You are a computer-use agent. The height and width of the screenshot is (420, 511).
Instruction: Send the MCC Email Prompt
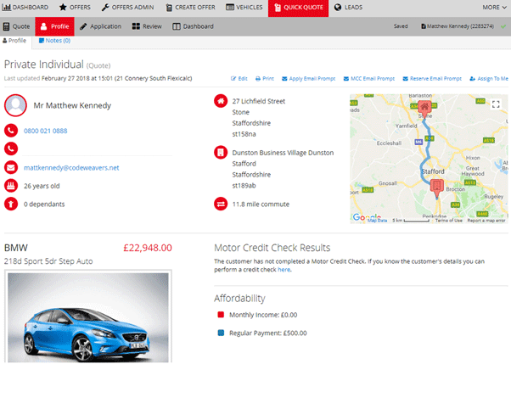click(x=369, y=79)
